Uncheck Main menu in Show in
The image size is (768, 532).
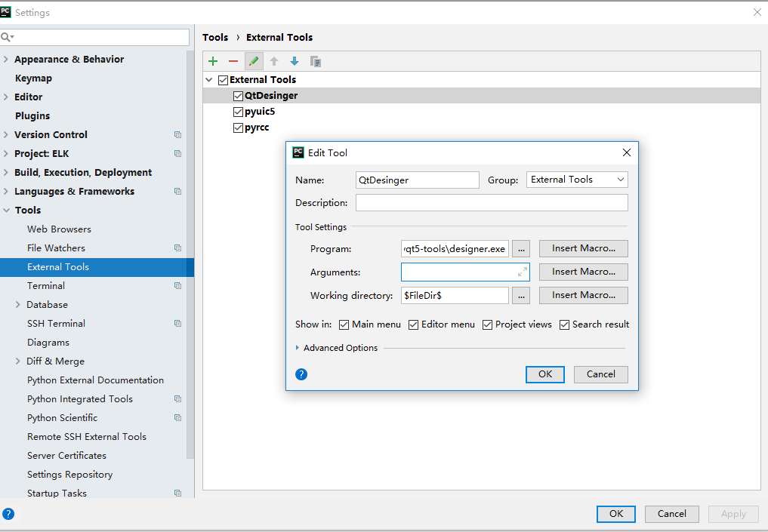[x=344, y=324]
